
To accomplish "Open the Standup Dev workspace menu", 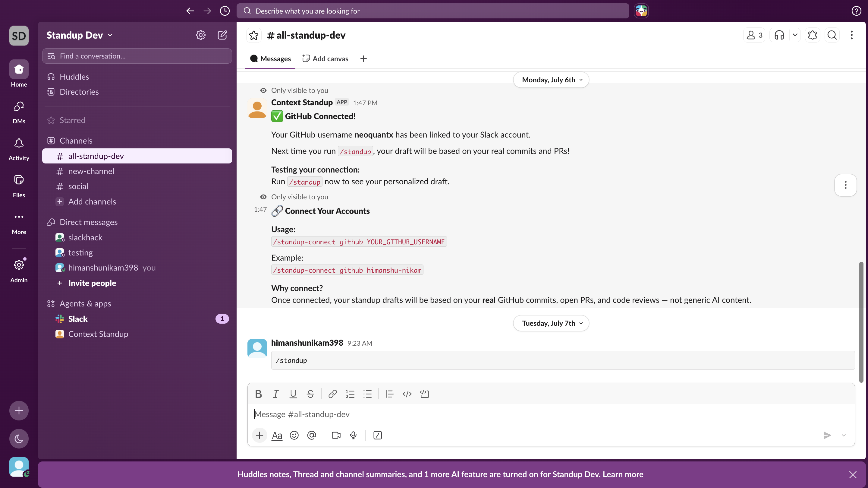I will [x=80, y=35].
